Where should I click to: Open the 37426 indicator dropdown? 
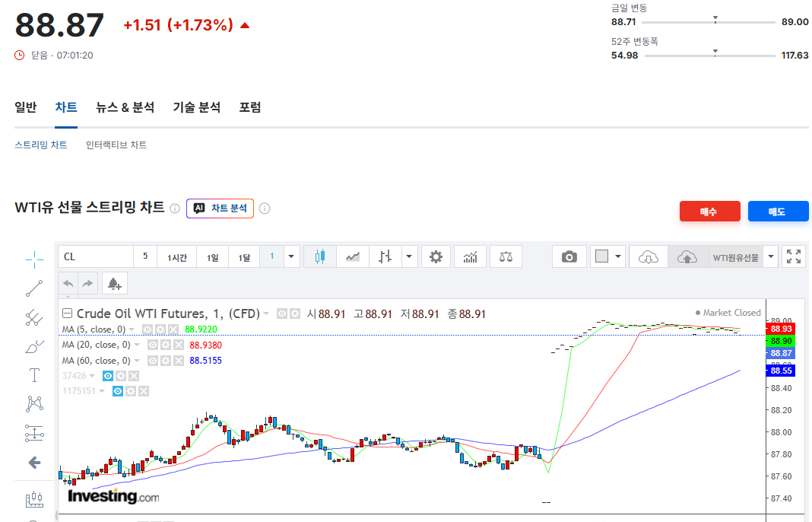point(92,376)
